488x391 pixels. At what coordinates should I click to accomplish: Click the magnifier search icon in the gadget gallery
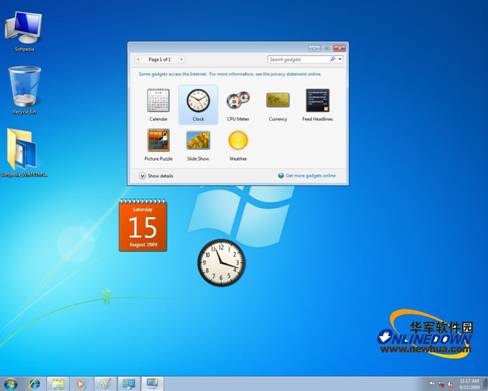tap(332, 59)
